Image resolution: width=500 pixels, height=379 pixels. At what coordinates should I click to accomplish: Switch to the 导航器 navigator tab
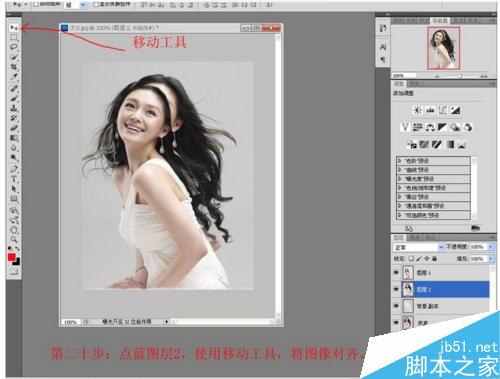440,21
